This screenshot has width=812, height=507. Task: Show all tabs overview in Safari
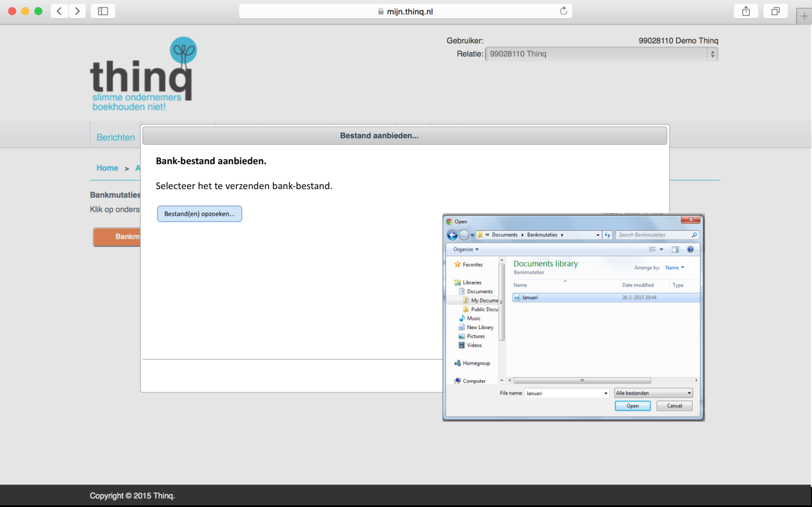(775, 11)
